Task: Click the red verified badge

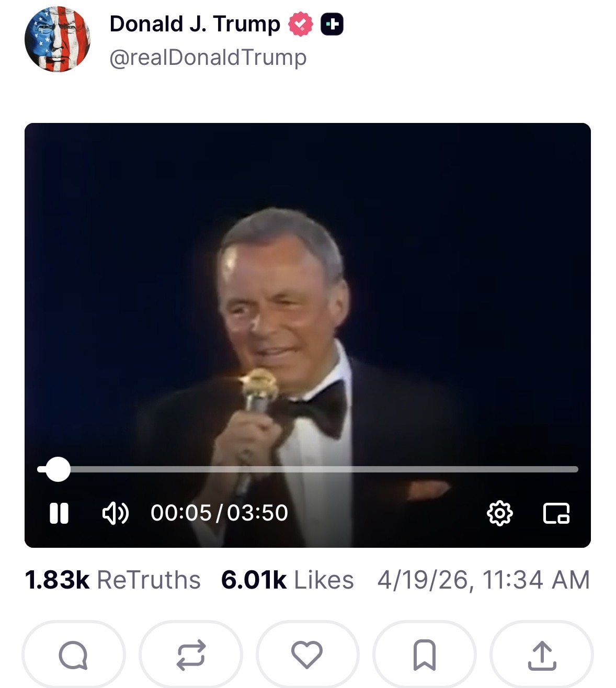Action: pyautogui.click(x=301, y=24)
